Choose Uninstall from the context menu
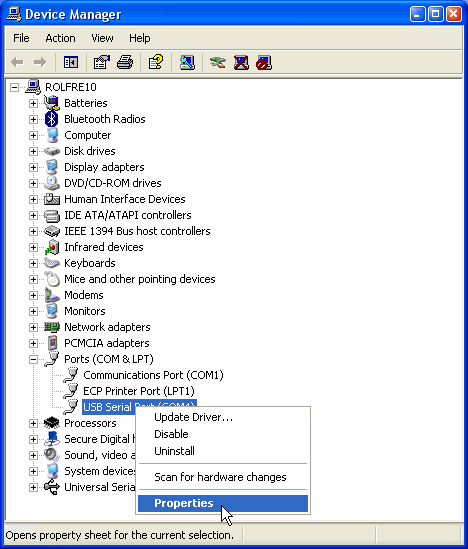The width and height of the screenshot is (468, 549). pos(223,451)
